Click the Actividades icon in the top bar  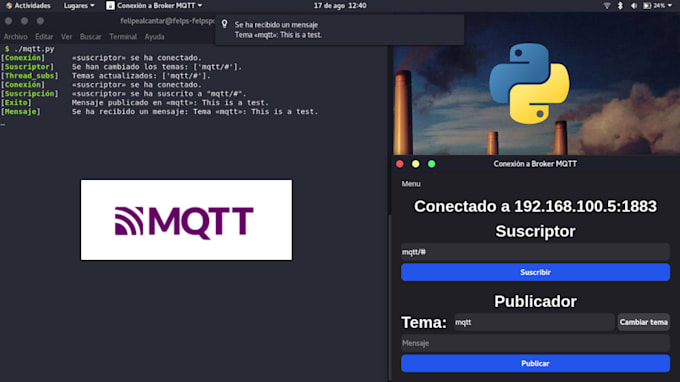click(9, 6)
